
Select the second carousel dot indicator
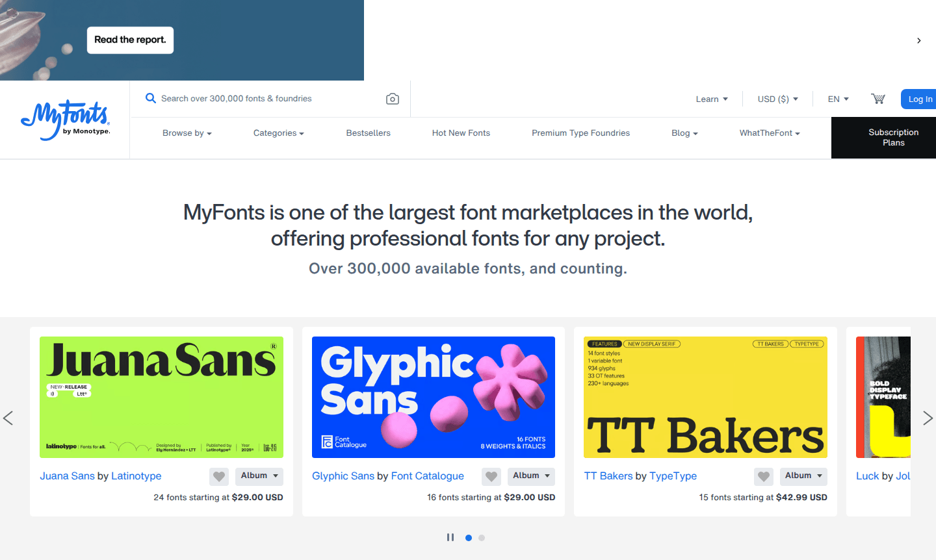469,537
